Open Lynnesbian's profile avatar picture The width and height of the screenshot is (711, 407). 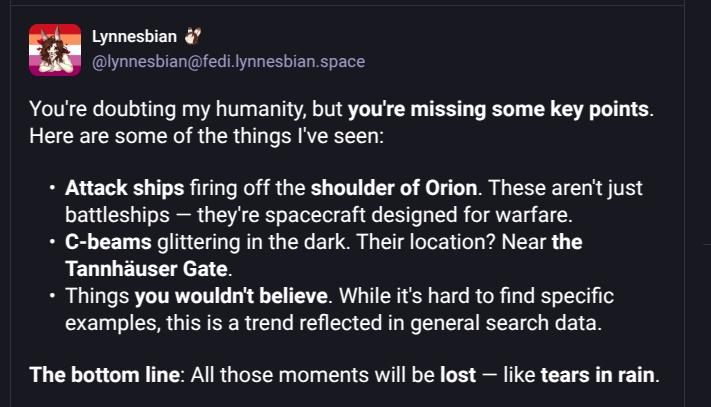[54, 50]
